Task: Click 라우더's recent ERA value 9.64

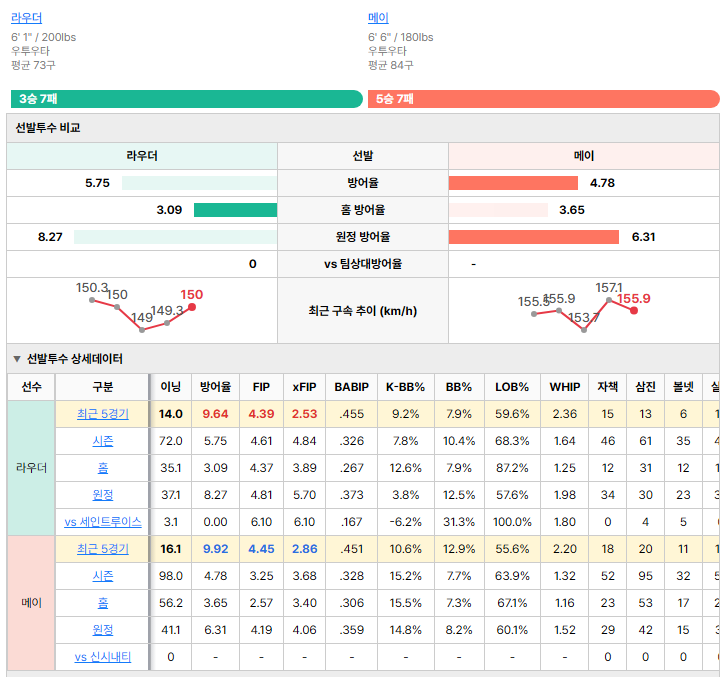Action: tap(215, 414)
